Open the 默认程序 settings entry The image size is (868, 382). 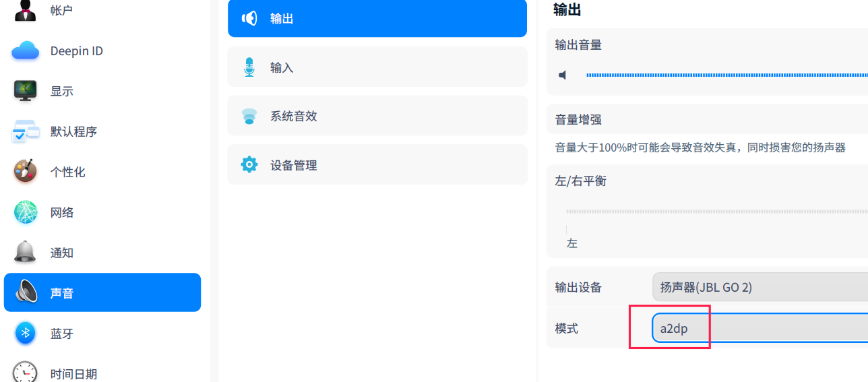click(102, 131)
